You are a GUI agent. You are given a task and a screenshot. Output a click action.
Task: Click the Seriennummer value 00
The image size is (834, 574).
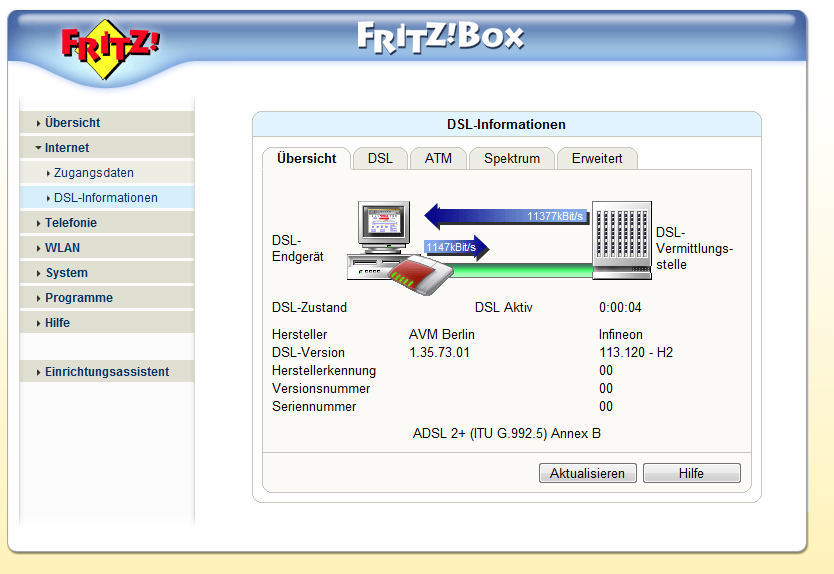[x=606, y=407]
